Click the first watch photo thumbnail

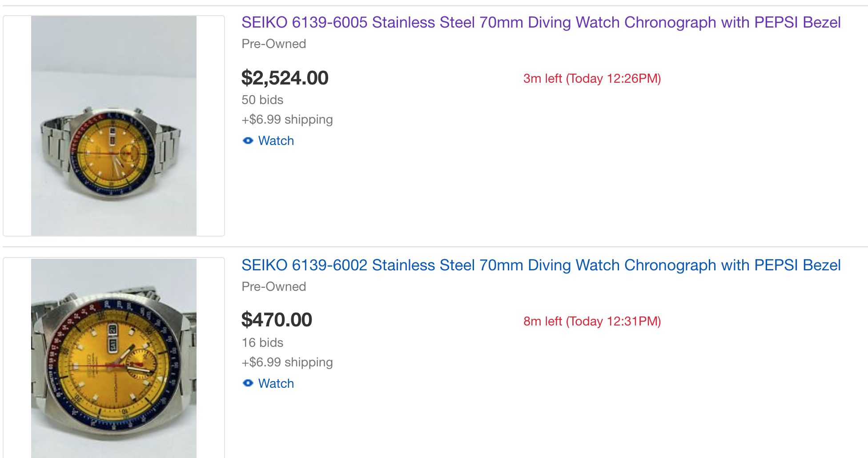pyautogui.click(x=114, y=126)
